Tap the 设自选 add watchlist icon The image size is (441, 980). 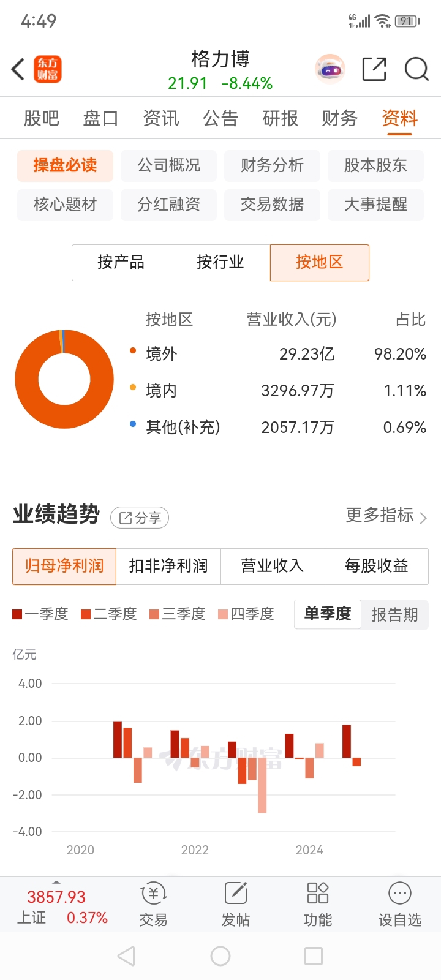[x=400, y=894]
